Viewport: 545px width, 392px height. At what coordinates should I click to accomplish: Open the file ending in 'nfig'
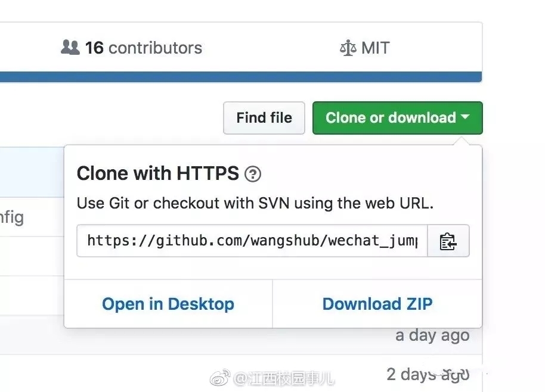[x=12, y=218]
